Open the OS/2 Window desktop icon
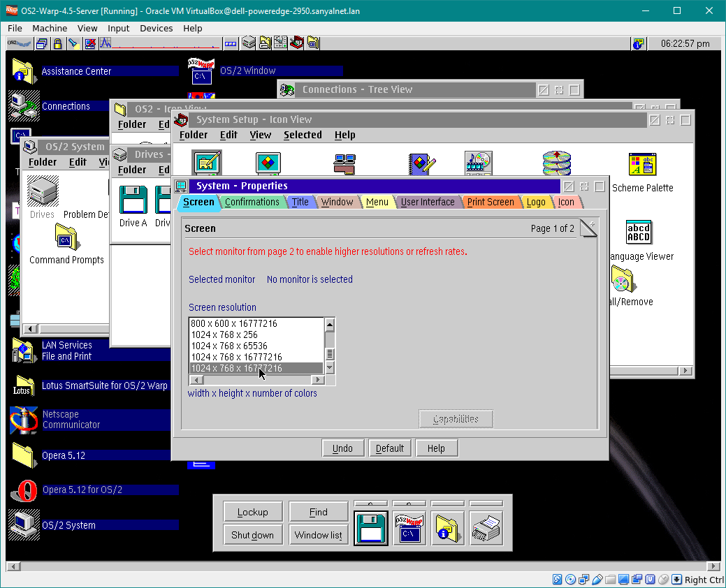The height and width of the screenshot is (588, 726). click(x=201, y=71)
